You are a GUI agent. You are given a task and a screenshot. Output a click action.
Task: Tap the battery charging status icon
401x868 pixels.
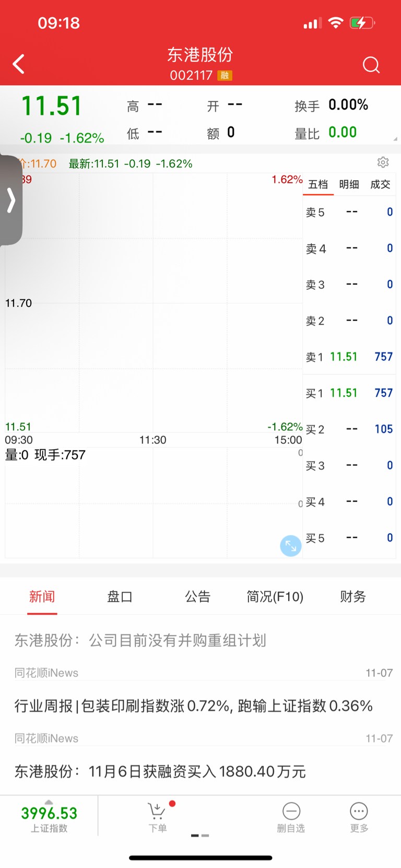click(x=362, y=23)
